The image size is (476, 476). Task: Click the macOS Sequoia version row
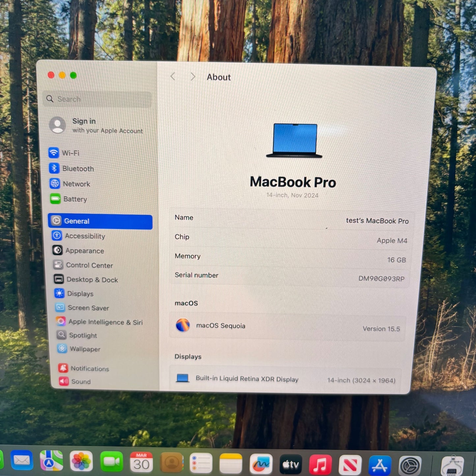pos(287,326)
